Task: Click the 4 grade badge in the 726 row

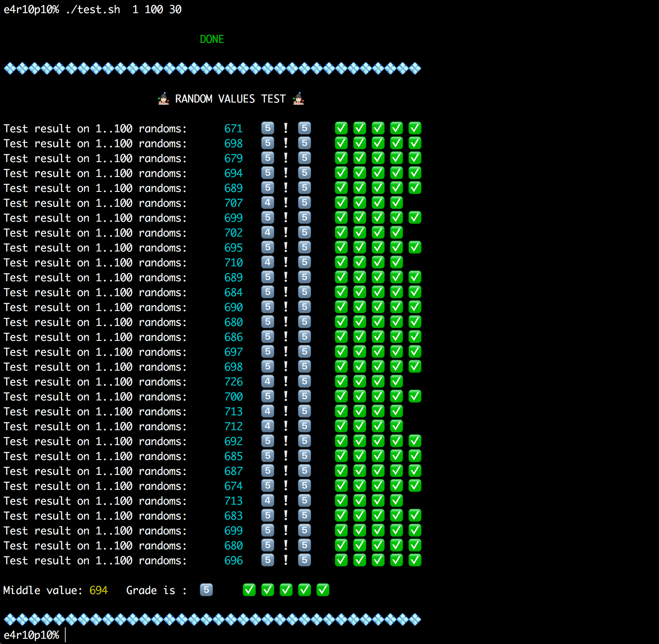Action: point(268,381)
